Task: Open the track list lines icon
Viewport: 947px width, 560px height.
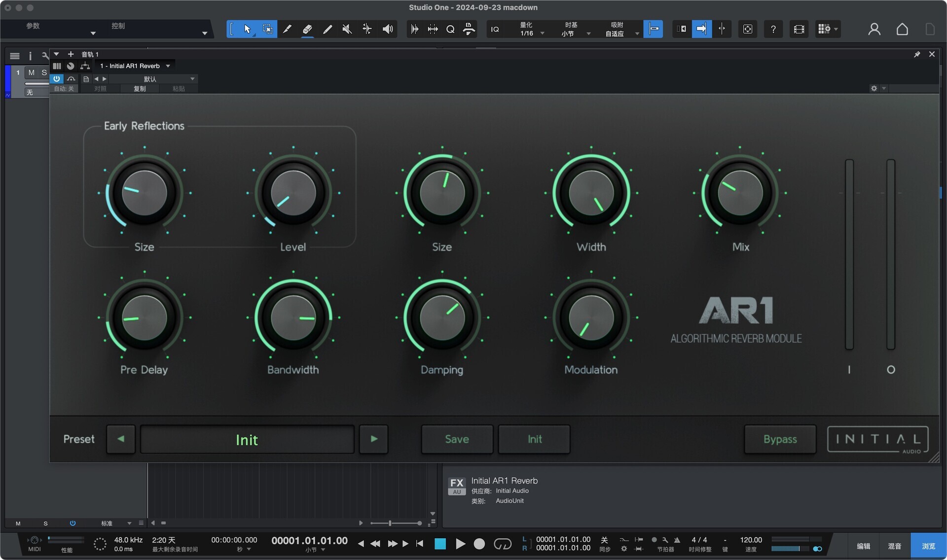Action: pyautogui.click(x=15, y=56)
